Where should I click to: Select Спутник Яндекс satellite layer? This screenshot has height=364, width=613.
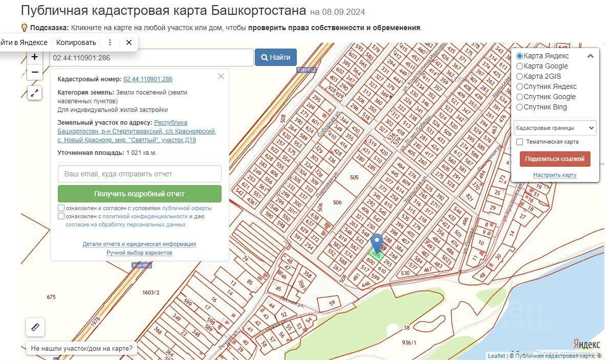click(519, 86)
